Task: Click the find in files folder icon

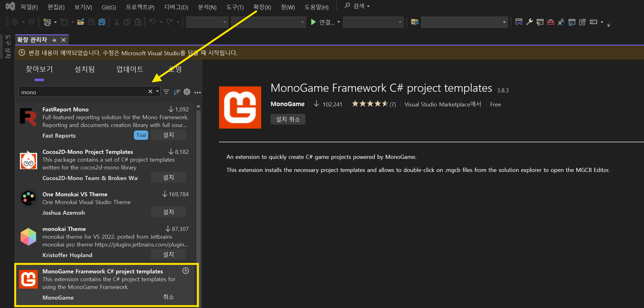Action: pos(415,22)
